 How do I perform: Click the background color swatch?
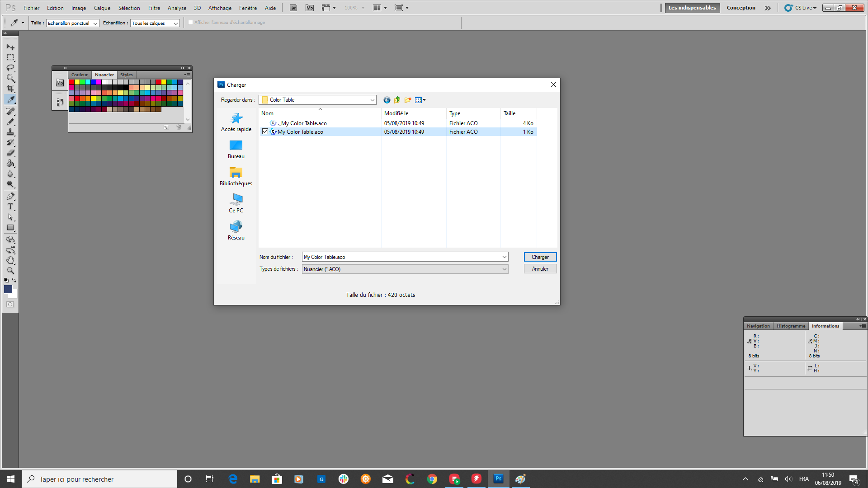[15, 295]
